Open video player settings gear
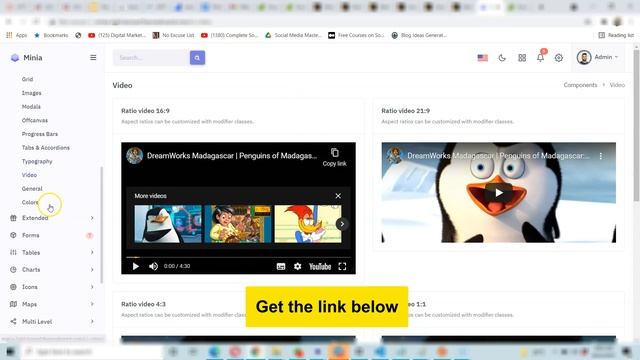Image resolution: width=640 pixels, height=360 pixels. (x=298, y=266)
